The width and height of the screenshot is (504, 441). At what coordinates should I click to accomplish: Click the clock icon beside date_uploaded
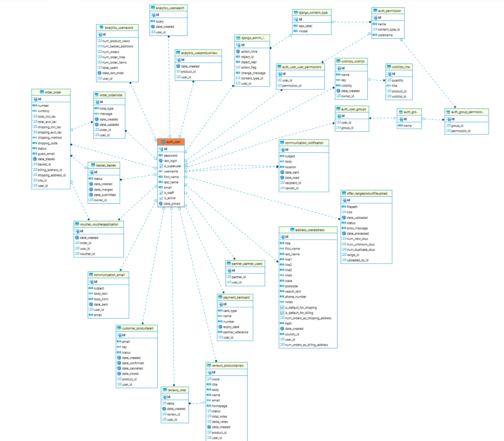click(344, 217)
